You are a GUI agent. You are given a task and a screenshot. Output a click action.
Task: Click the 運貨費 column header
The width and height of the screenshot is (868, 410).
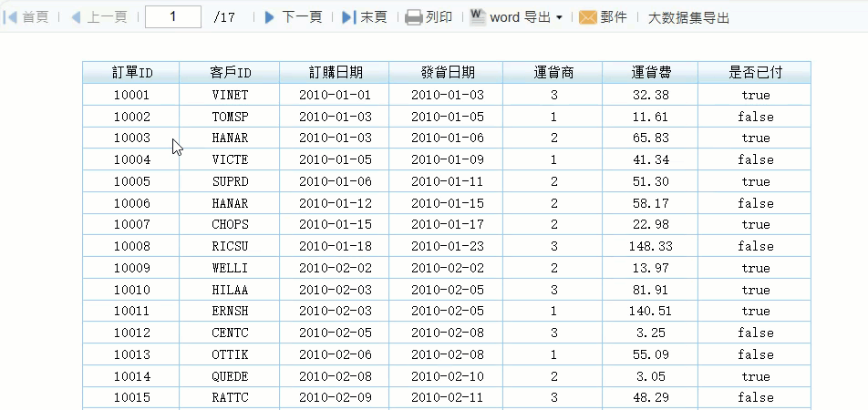click(x=650, y=73)
